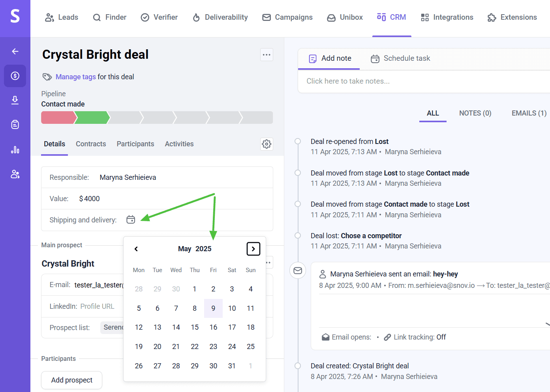The image size is (550, 392).
Task: Click the Add prospect button
Action: [71, 380]
